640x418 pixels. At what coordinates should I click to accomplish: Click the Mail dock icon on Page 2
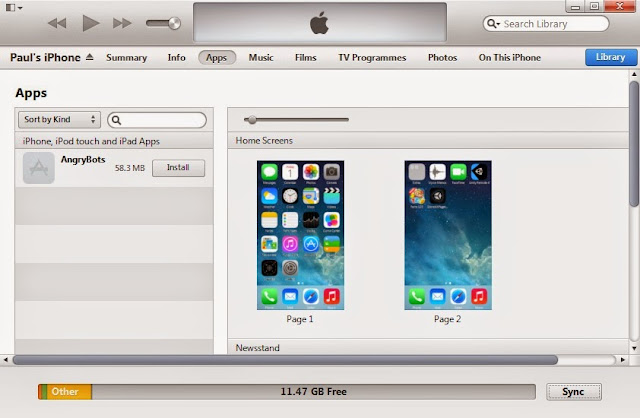click(438, 296)
